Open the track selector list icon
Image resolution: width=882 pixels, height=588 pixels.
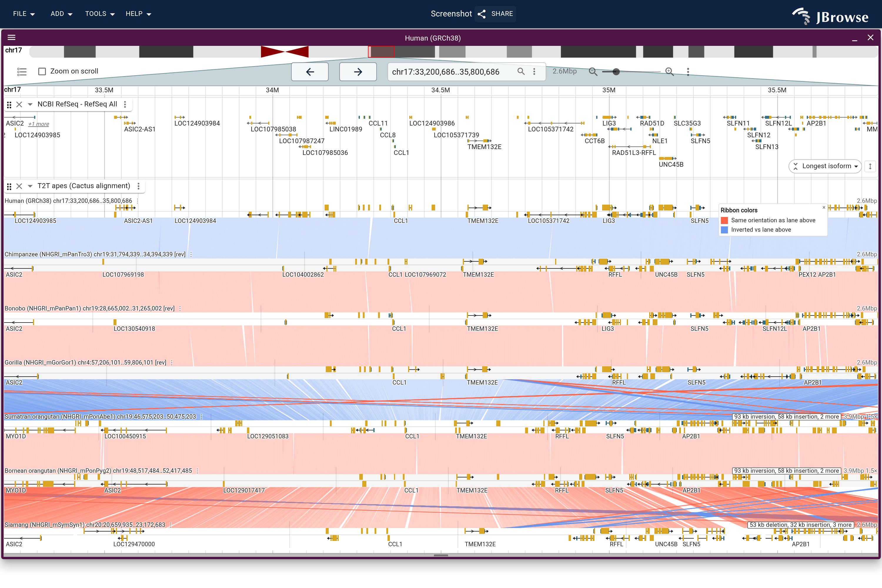(22, 71)
